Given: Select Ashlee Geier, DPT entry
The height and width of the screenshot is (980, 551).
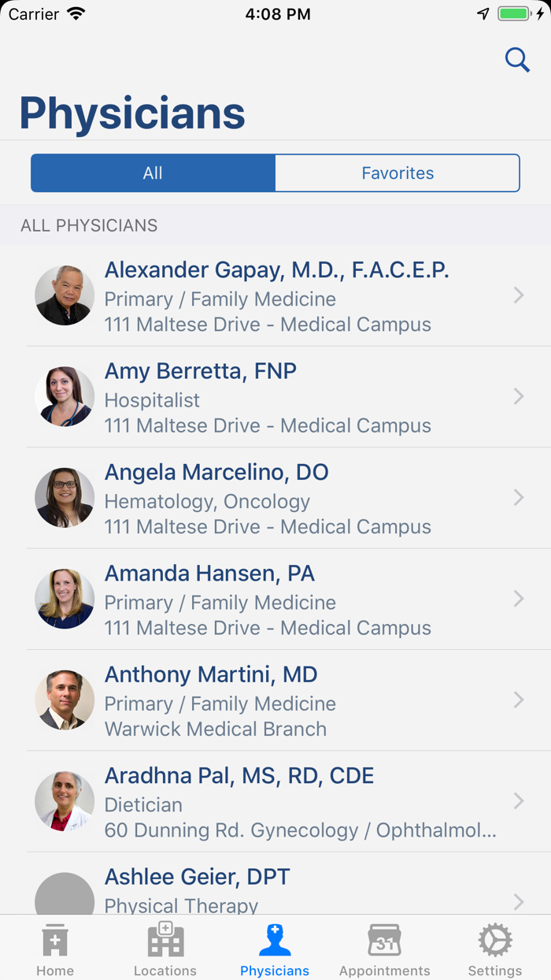Looking at the screenshot, I should [x=197, y=877].
